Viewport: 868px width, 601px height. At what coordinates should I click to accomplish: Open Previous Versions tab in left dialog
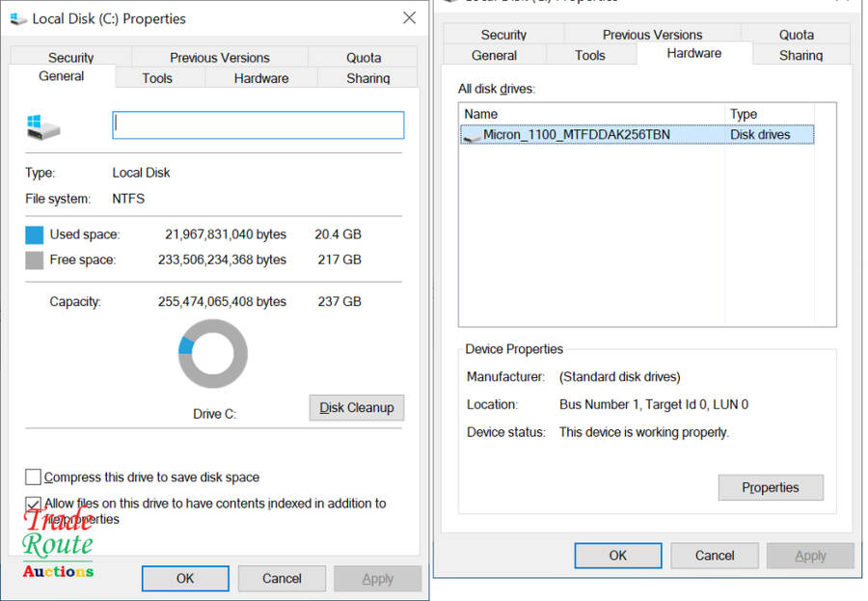coord(220,57)
